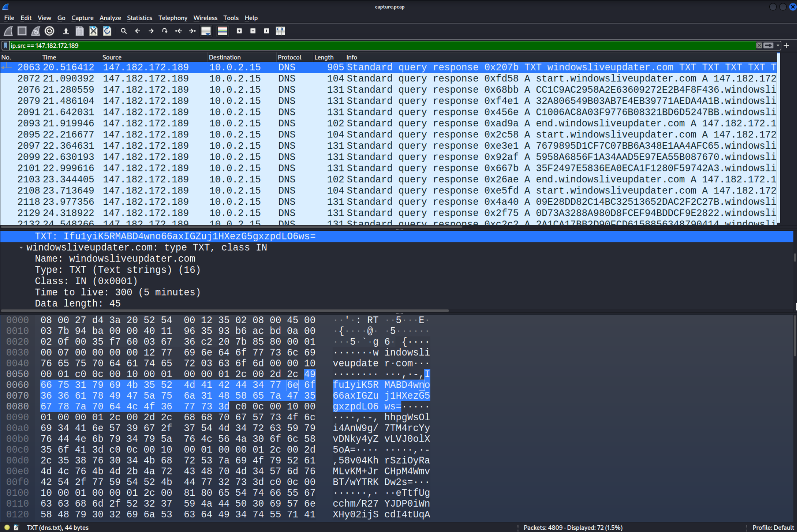The height and width of the screenshot is (532, 797).
Task: Click the packet list vertical scrollbar
Action: pyautogui.click(x=779, y=138)
